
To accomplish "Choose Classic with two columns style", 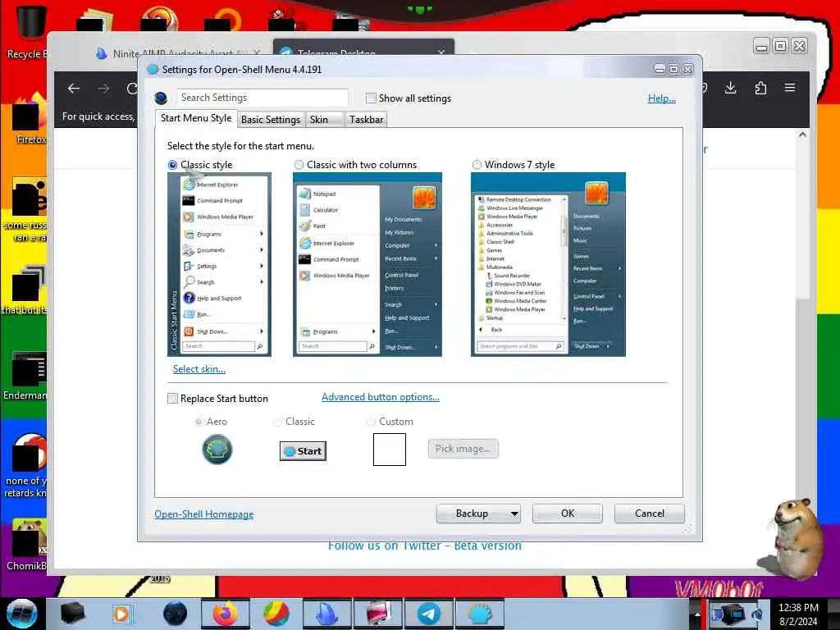I will coord(299,165).
